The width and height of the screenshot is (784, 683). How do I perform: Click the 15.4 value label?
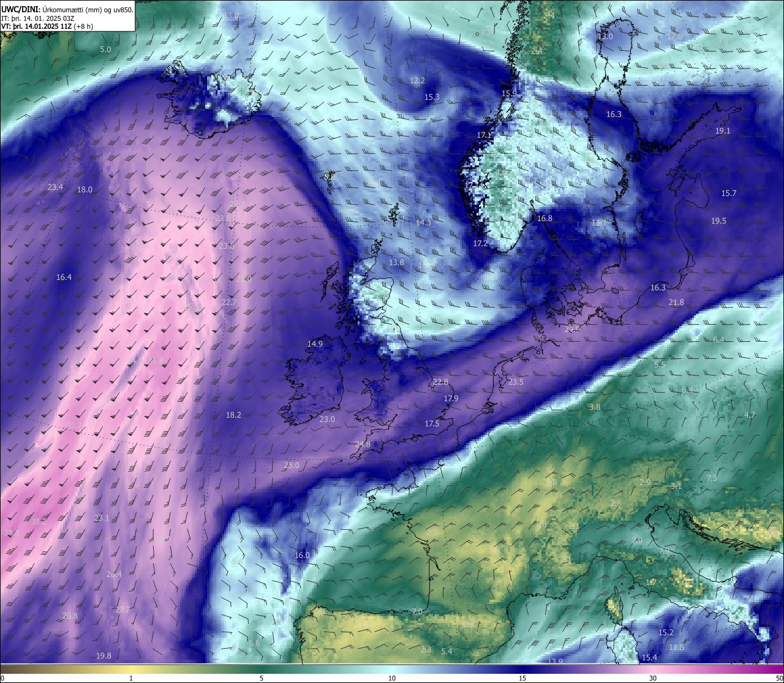click(649, 657)
